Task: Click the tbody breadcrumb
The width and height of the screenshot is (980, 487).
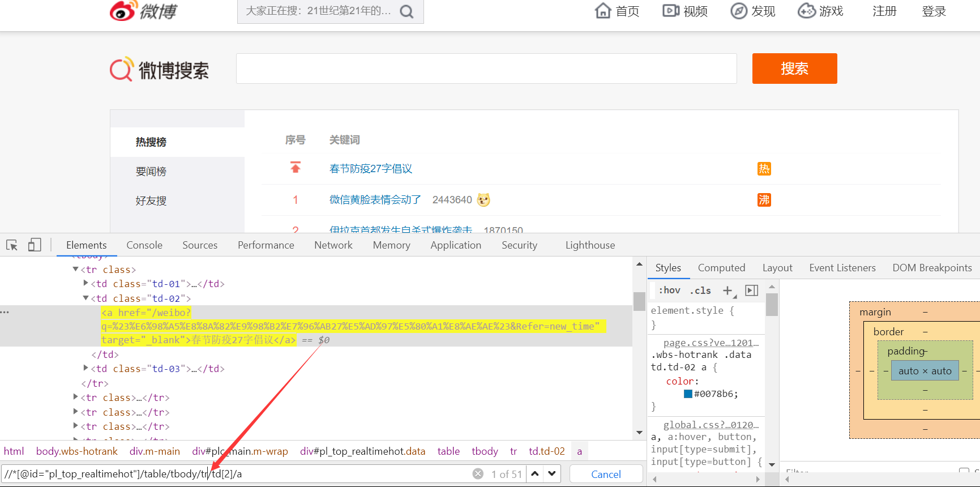Action: [x=485, y=451]
